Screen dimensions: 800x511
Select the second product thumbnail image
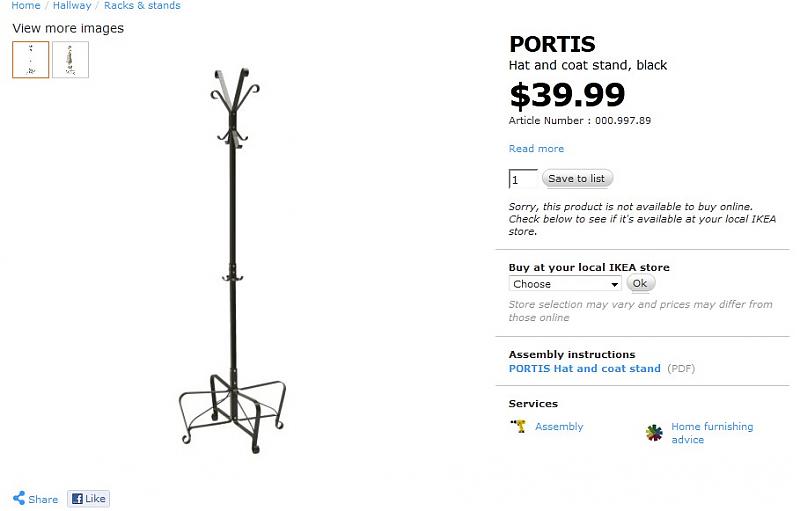coord(70,60)
